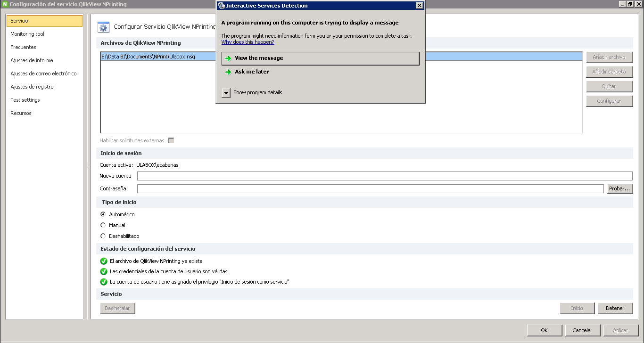The height and width of the screenshot is (343, 644).
Task: Toggle the Habilitar solicitudes externas checkbox
Action: click(171, 140)
